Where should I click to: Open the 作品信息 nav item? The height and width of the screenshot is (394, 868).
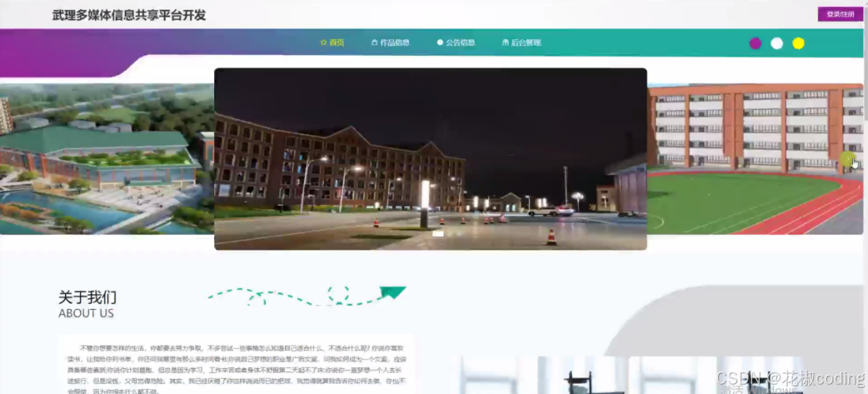pyautogui.click(x=390, y=42)
